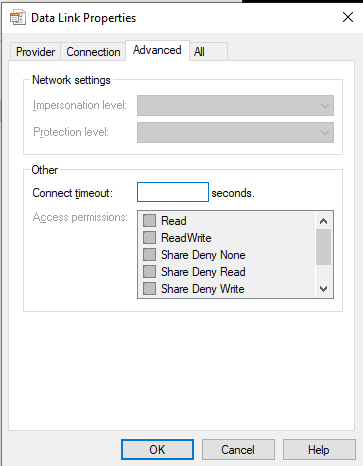
Task: Open the Connection tab
Action: pos(93,52)
